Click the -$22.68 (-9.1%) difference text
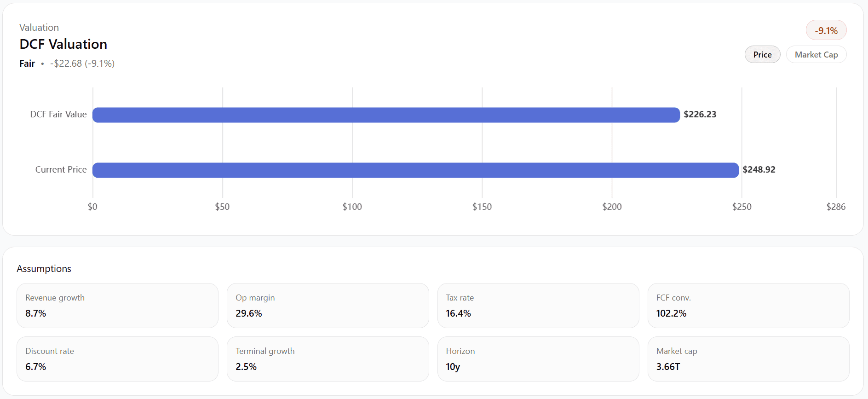The width and height of the screenshot is (868, 399). pyautogui.click(x=82, y=64)
